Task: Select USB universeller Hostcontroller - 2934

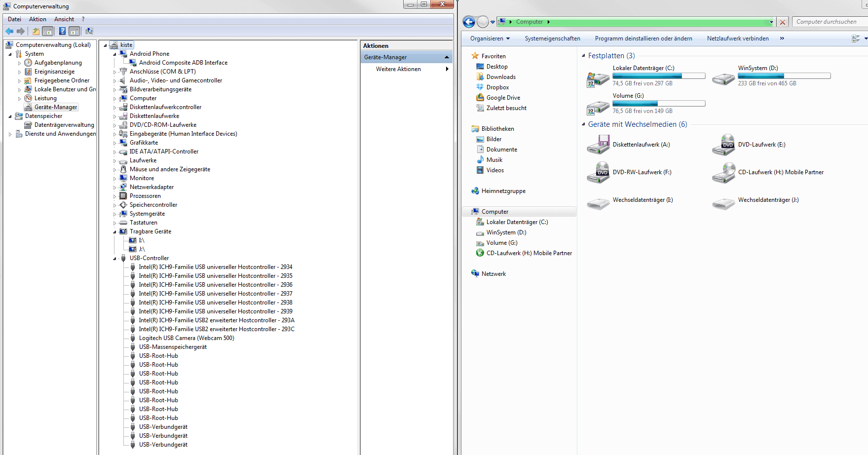Action: point(216,267)
